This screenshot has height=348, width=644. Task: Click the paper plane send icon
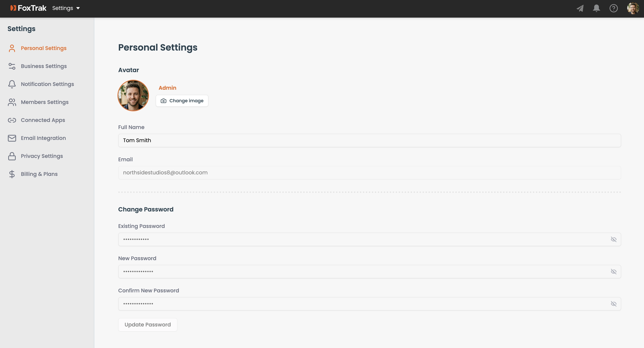pyautogui.click(x=580, y=8)
